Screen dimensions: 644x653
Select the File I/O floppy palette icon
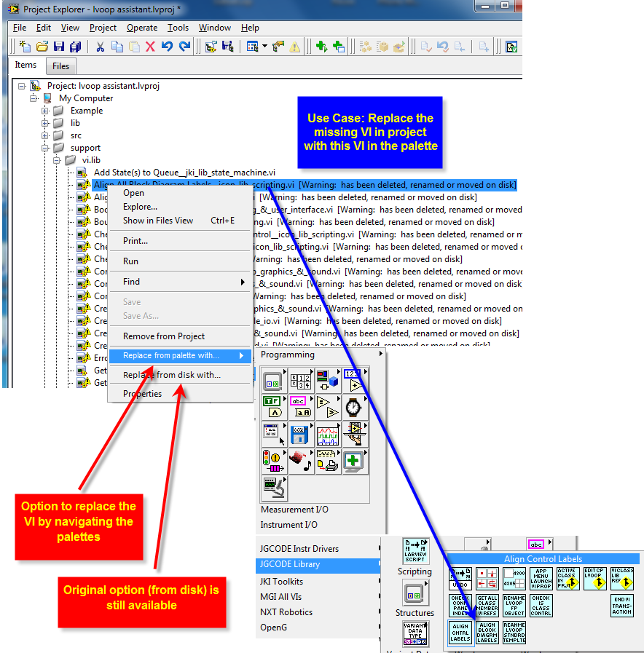click(x=300, y=435)
